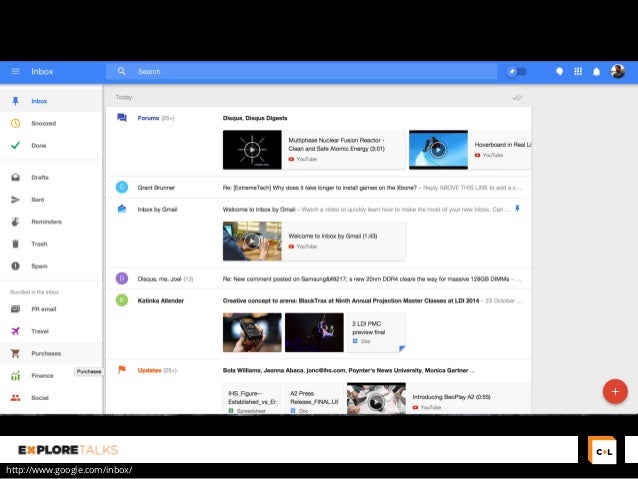The width and height of the screenshot is (638, 479).
Task: Open the Done folder
Action: 51,145
